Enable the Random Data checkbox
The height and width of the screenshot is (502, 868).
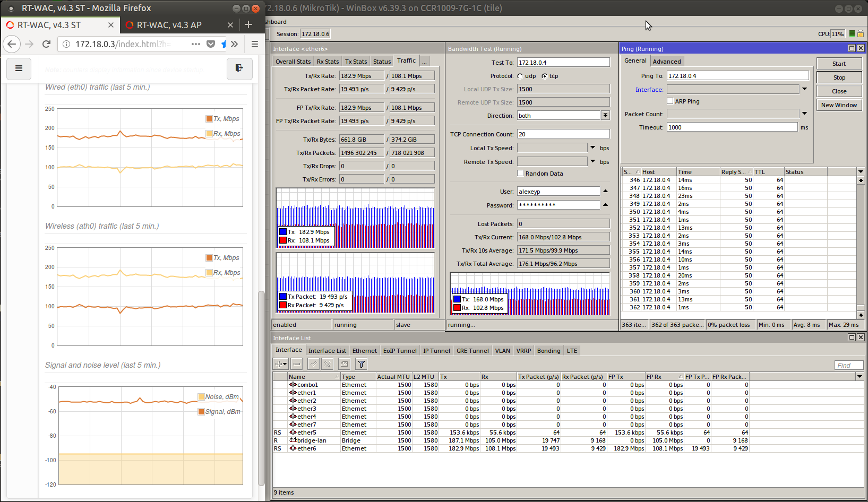520,174
